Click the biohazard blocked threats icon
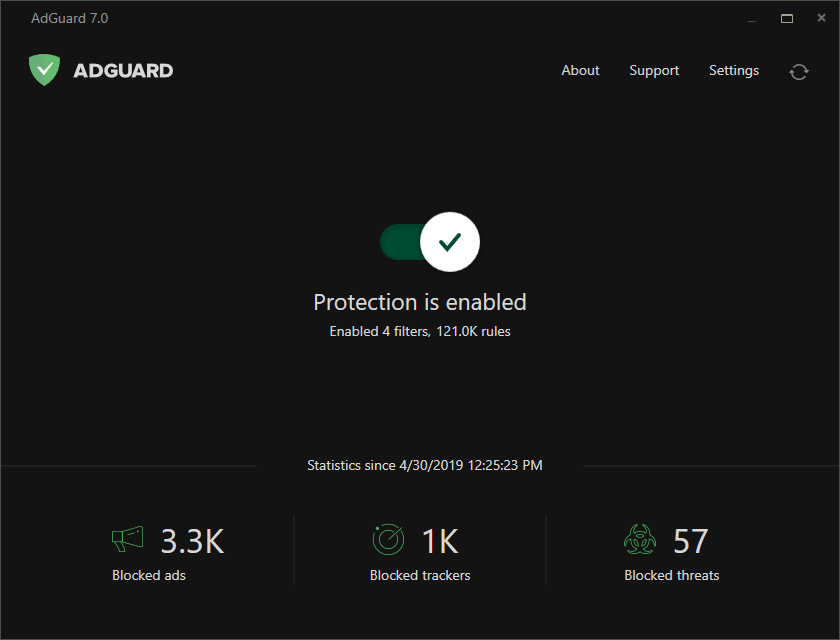840x640 pixels. pos(639,540)
